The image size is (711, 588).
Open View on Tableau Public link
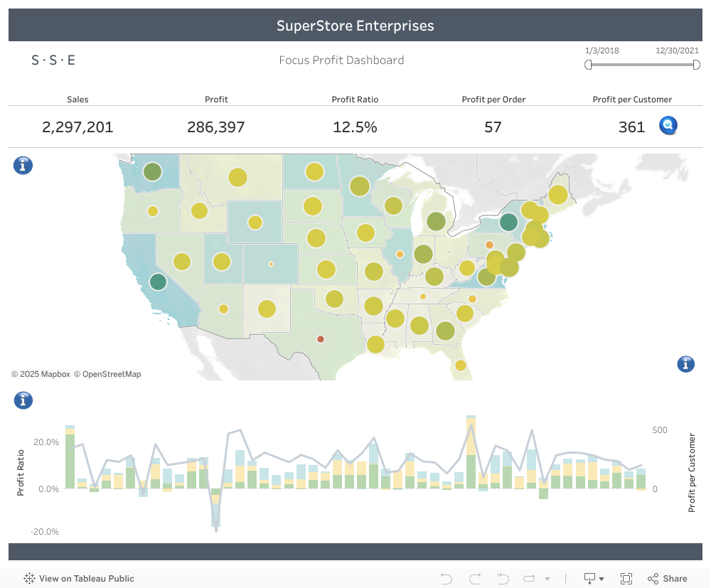tap(79, 578)
